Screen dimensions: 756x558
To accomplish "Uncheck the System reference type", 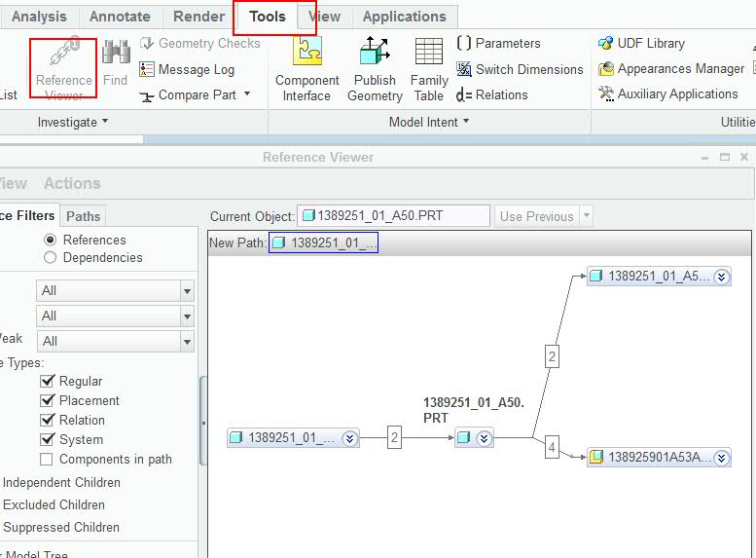I will pos(47,439).
